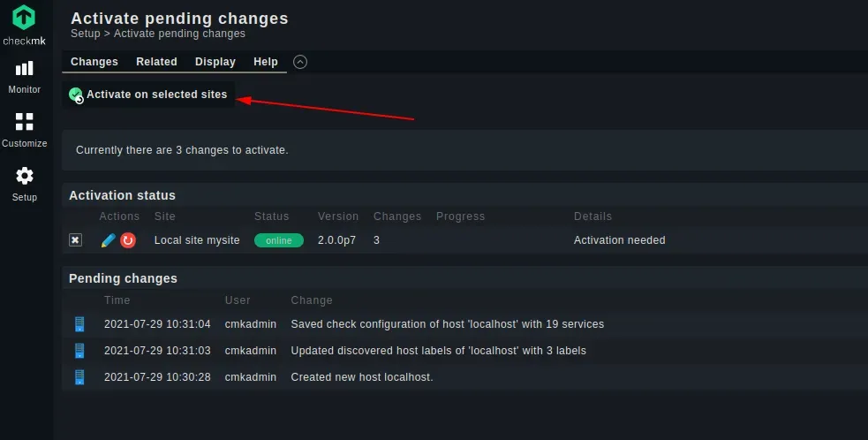
Task: Open the Help dropdown menu
Action: pos(266,62)
